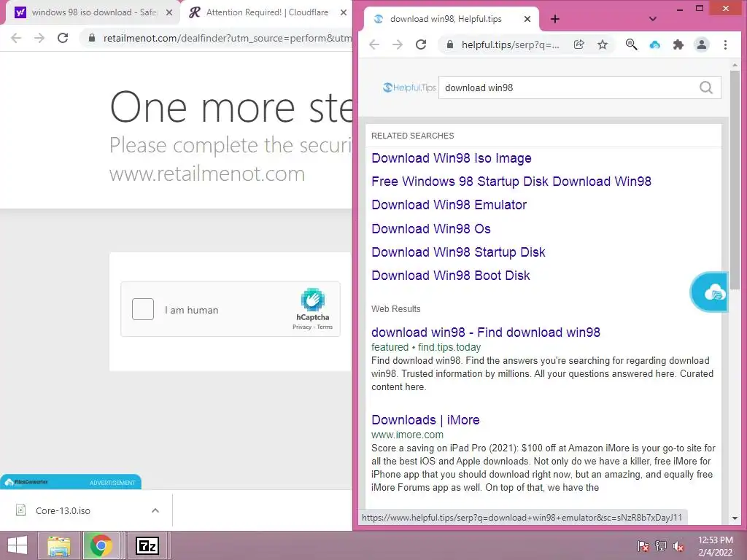The image size is (747, 560).
Task: Click the HelpfulTips logo
Action: tap(409, 87)
